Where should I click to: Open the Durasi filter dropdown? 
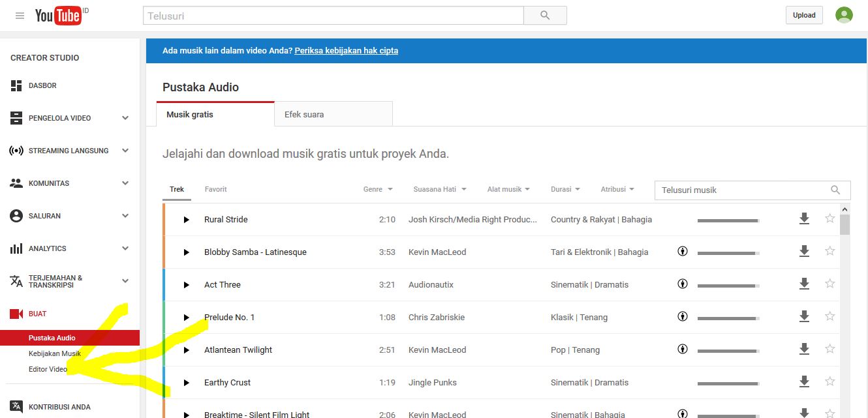click(565, 189)
